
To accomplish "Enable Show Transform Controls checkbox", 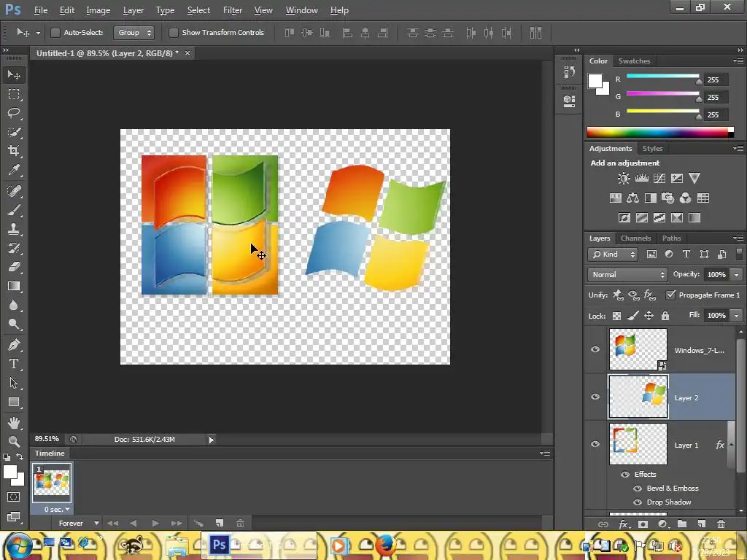I will (174, 32).
